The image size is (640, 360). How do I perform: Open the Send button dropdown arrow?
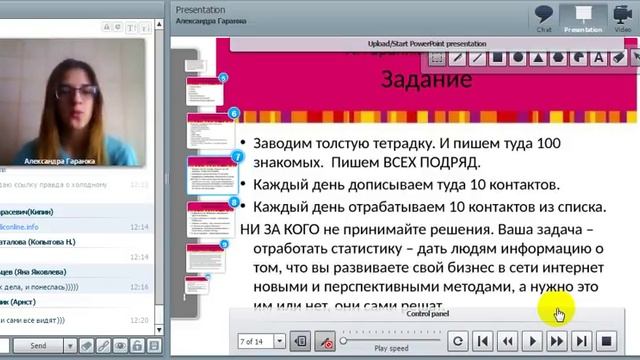70,346
